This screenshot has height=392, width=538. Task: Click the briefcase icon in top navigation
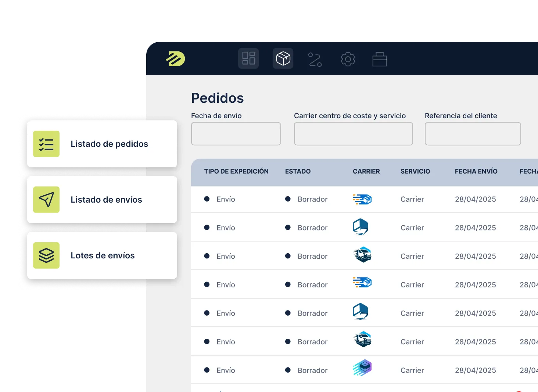pos(380,59)
